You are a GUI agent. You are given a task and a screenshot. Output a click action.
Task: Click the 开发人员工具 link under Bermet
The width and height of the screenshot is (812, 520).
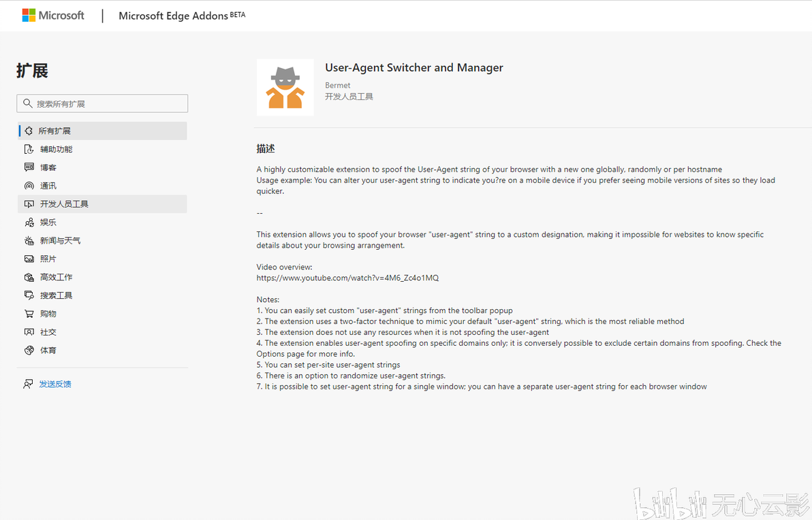click(x=349, y=97)
